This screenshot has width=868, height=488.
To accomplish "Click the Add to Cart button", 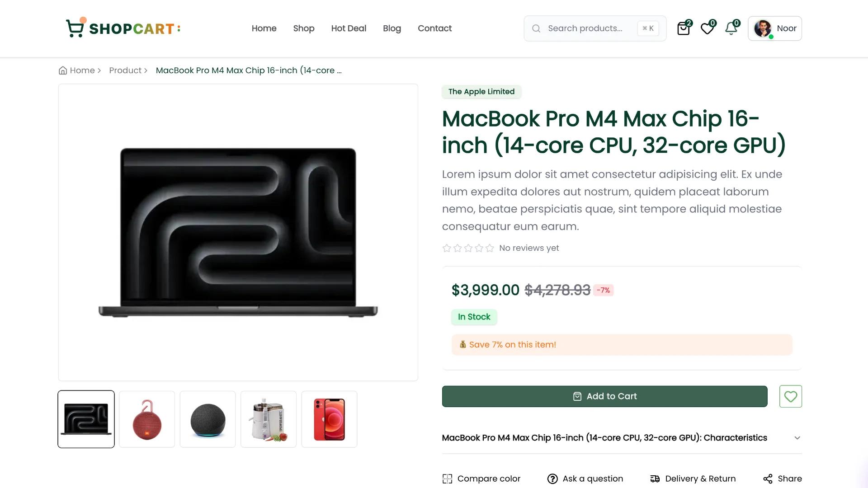I will pos(604,396).
